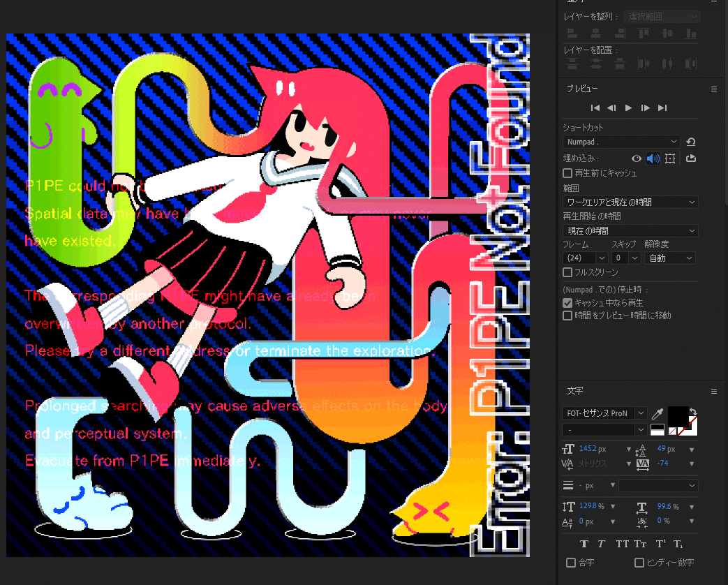This screenshot has width=728, height=585.
Task: Select the eyedropper in the Character panel
Action: pos(657,413)
